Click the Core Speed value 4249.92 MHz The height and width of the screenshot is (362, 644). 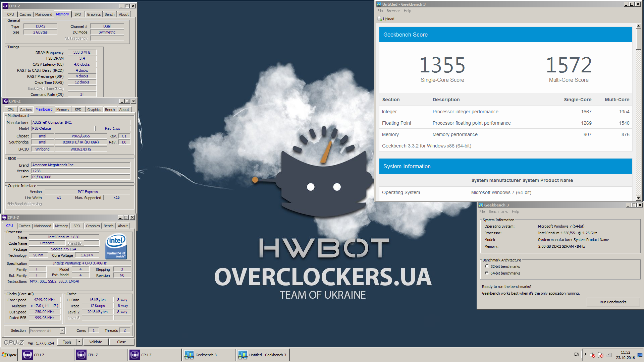point(45,300)
